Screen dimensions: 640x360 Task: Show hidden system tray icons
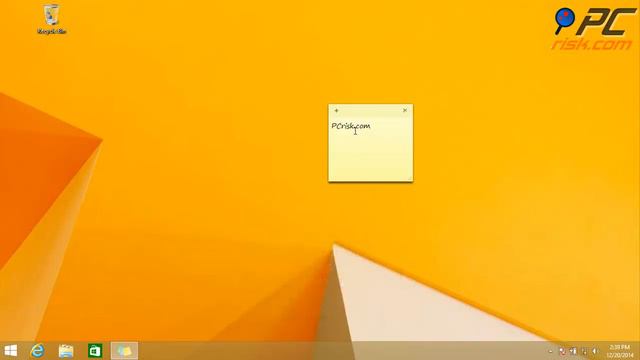click(x=550, y=351)
